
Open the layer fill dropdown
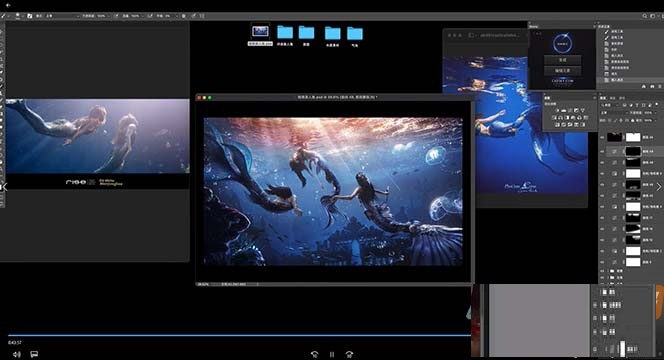pos(651,121)
